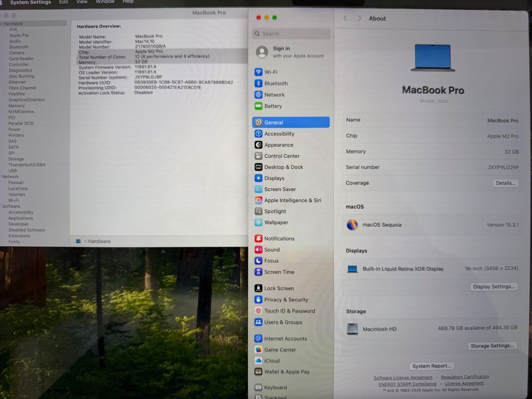532x399 pixels.
Task: Open the License Agreement link
Action: pos(464,384)
